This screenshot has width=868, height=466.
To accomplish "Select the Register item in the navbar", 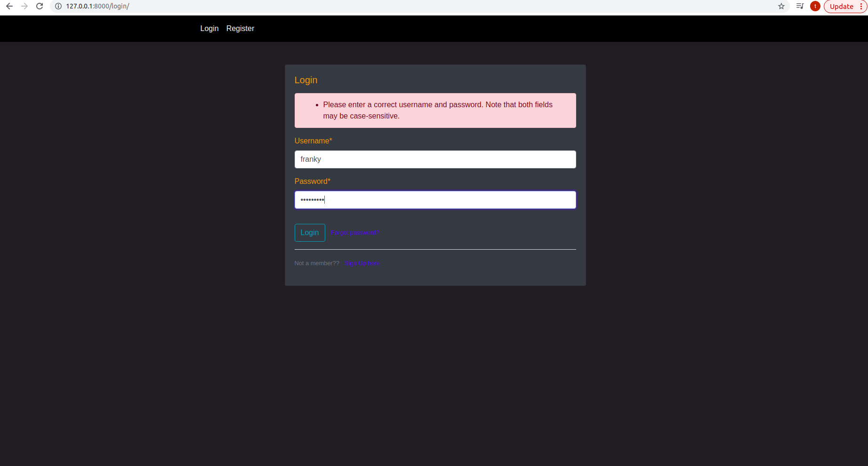I will tap(240, 28).
